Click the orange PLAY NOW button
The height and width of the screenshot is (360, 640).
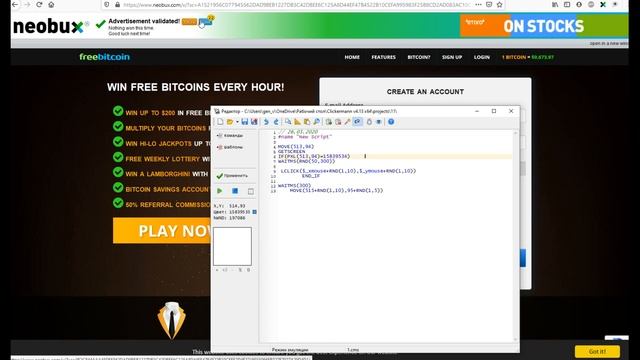162,231
